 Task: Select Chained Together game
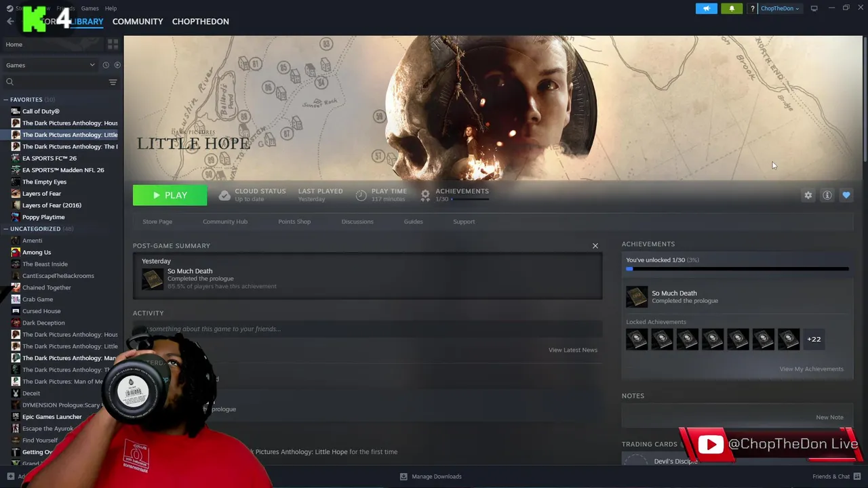click(x=47, y=287)
